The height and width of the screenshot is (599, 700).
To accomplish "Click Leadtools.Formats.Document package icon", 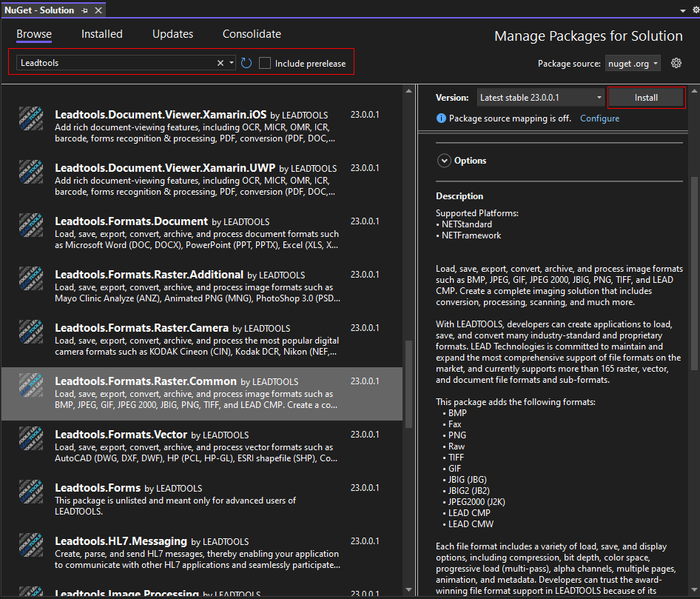I will tap(31, 224).
